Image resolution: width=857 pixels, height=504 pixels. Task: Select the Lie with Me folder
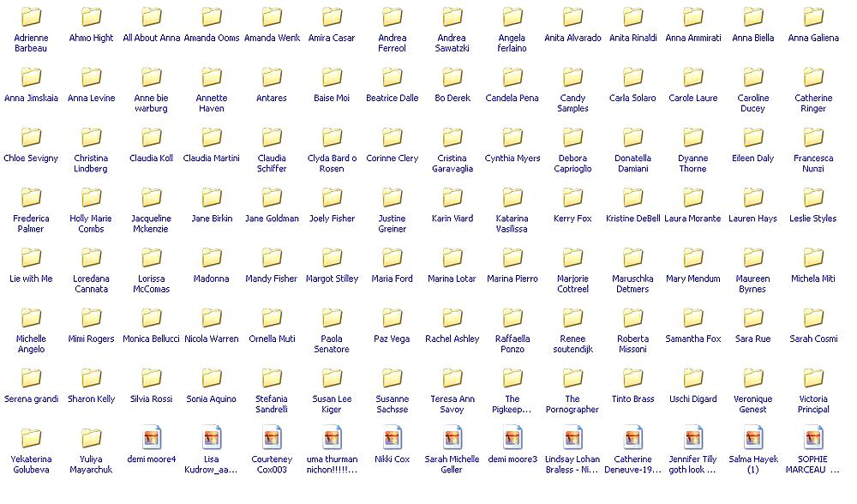(32, 258)
